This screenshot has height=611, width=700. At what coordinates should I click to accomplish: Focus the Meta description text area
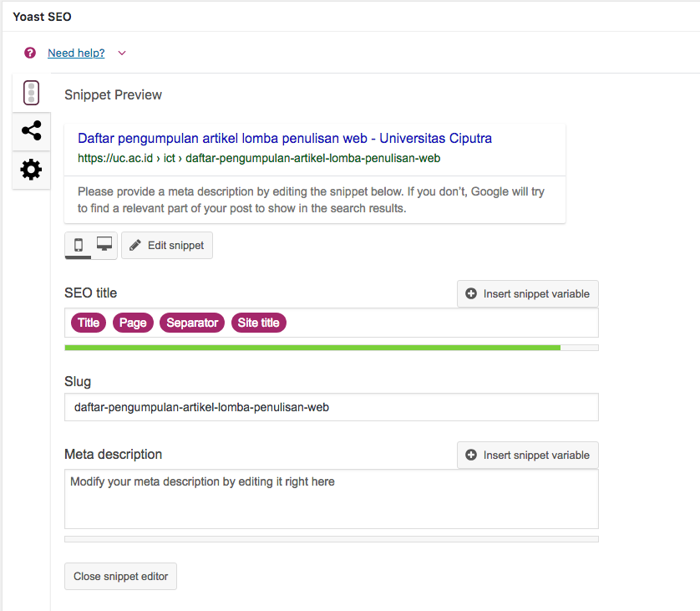[x=332, y=499]
